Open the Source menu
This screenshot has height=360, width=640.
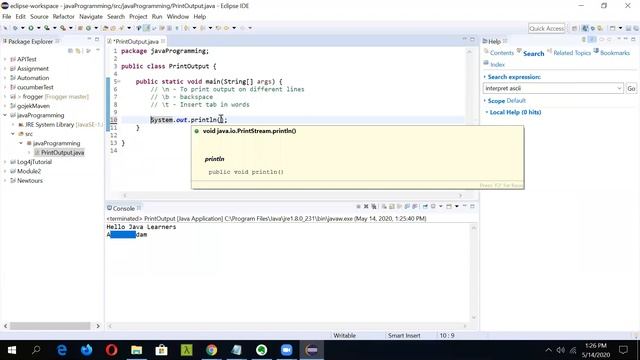pyautogui.click(x=39, y=17)
